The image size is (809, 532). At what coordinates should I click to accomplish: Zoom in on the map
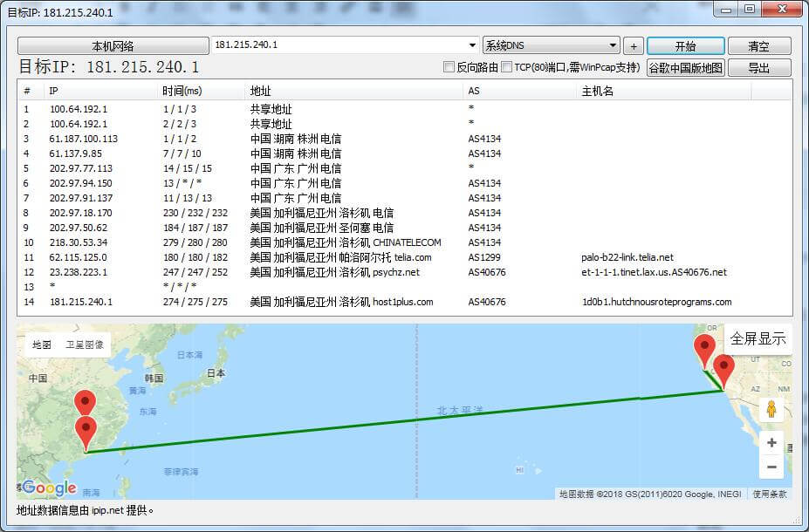pyautogui.click(x=771, y=442)
